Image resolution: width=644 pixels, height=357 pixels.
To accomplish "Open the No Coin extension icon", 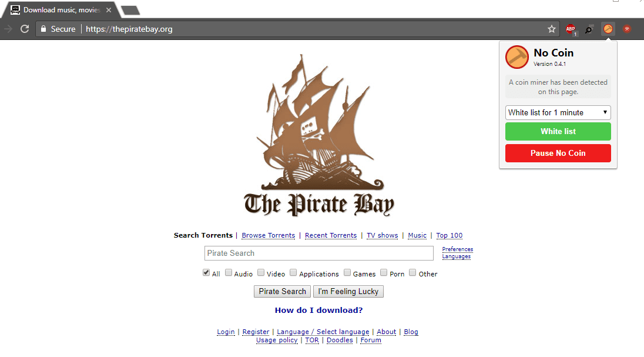I will coord(608,29).
